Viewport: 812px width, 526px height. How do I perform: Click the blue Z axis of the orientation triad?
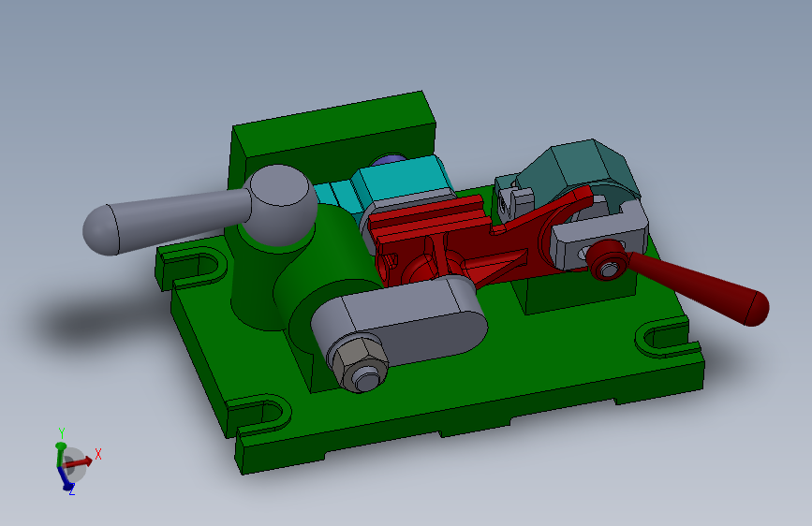pos(65,479)
